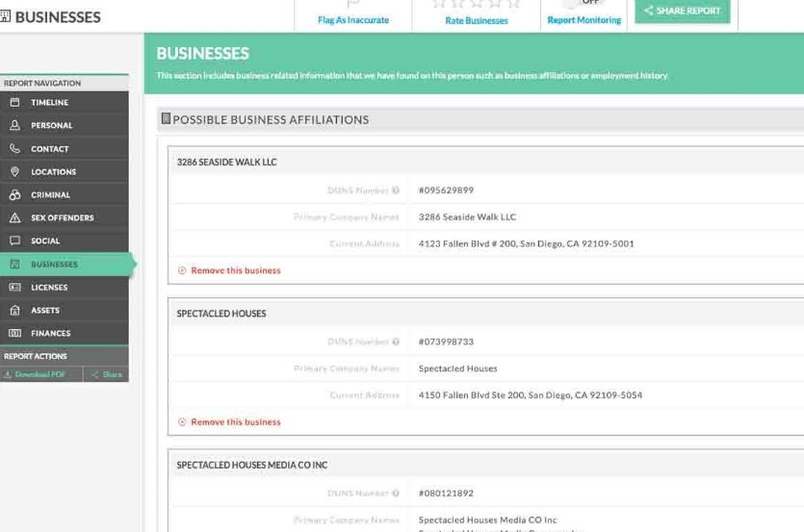
Task: Open the Assets section
Action: 65,310
